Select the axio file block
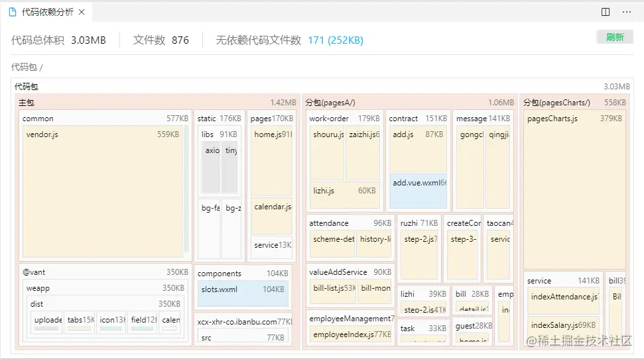644x359 pixels. coord(212,168)
